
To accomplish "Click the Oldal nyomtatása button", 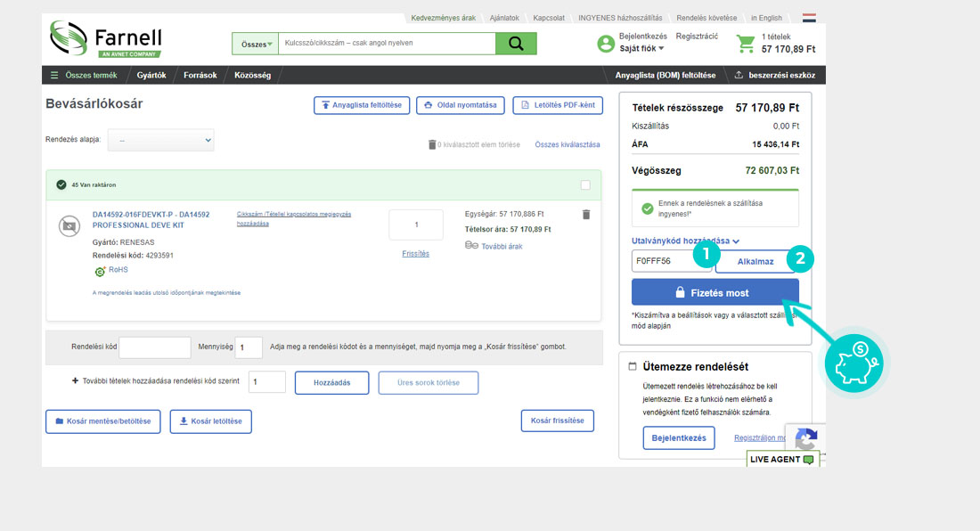I will coord(461,105).
